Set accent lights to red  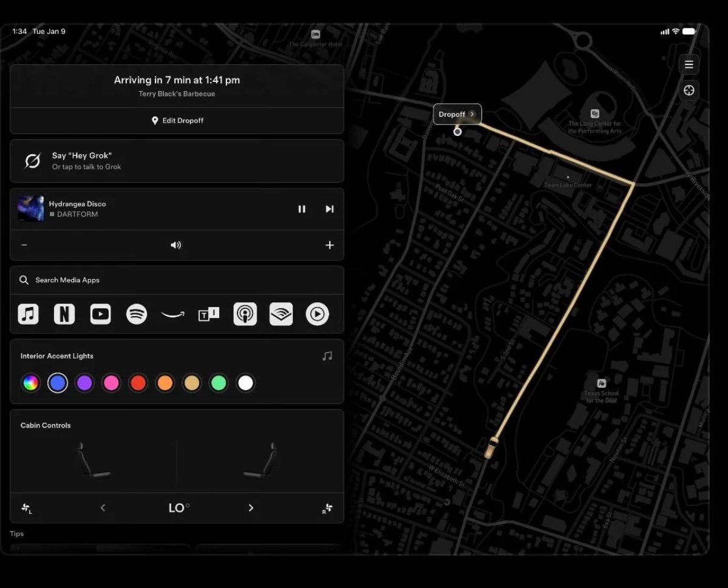138,383
